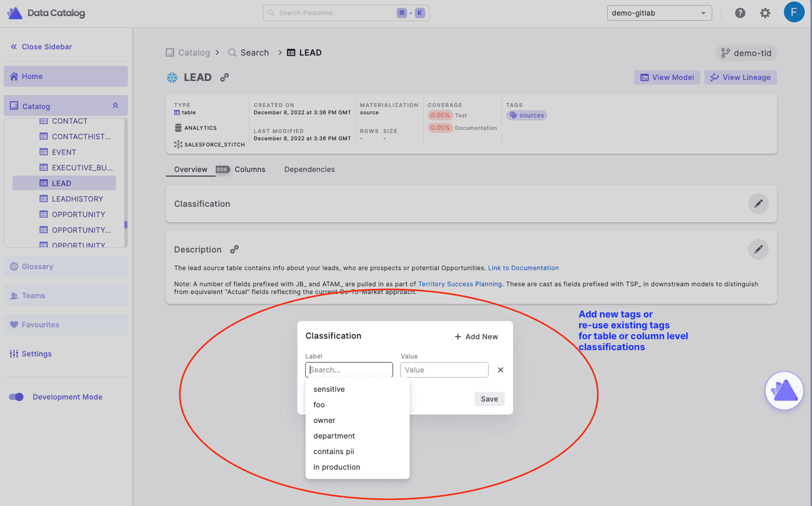Screen dimensions: 812x506
Task: Select the owner label option
Action: [x=358, y=420]
